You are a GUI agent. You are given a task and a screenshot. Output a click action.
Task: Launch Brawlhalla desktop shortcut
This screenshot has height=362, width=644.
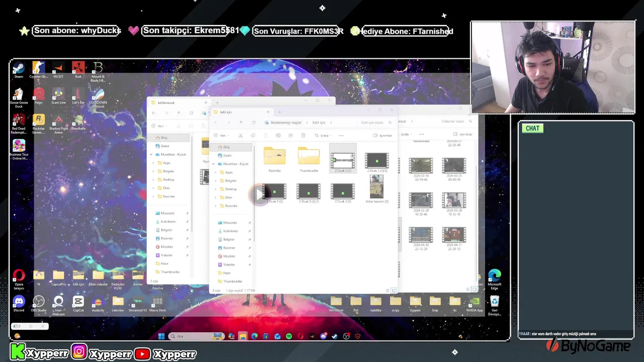pos(78,122)
